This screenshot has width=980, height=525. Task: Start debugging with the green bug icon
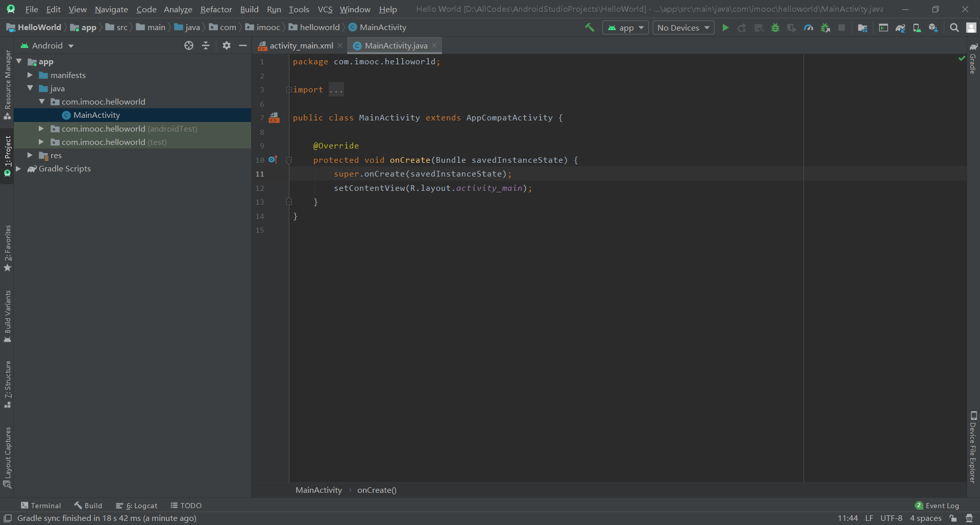(775, 28)
